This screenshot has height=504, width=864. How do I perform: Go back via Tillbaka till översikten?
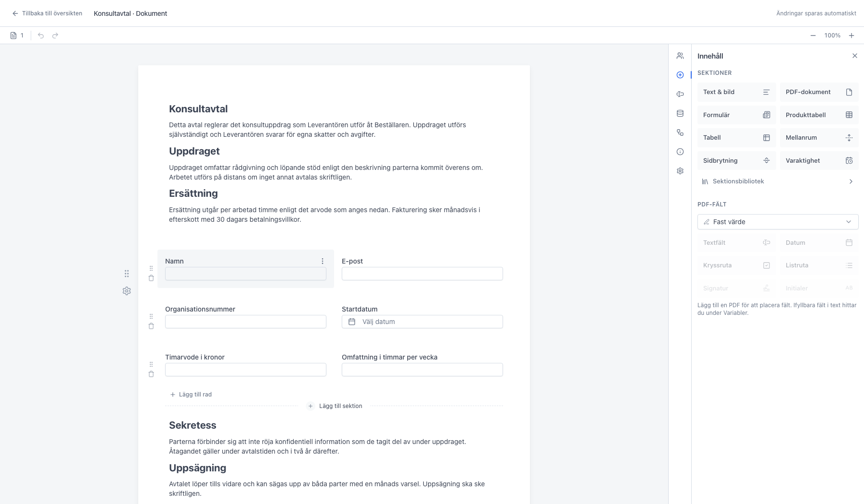(47, 13)
